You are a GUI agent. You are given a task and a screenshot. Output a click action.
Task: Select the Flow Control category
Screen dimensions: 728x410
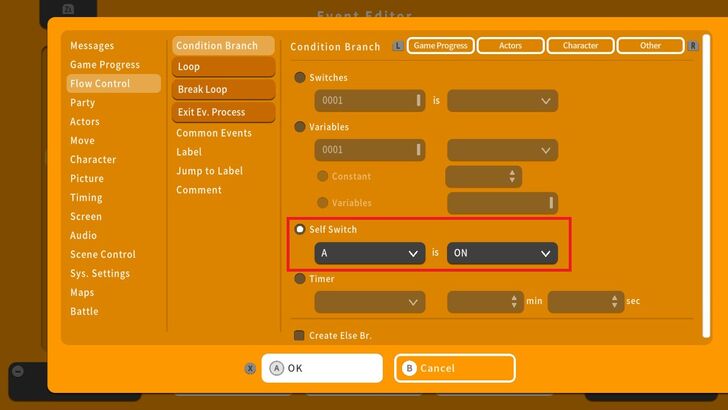[x=114, y=84]
